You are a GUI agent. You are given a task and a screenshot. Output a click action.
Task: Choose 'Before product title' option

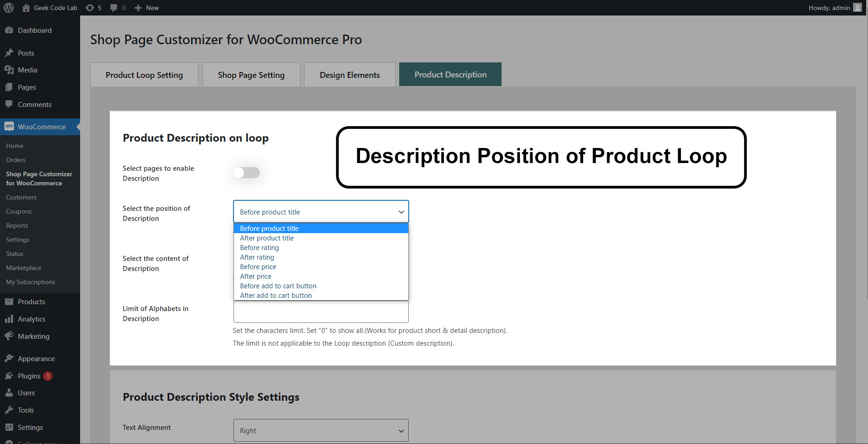pyautogui.click(x=321, y=228)
